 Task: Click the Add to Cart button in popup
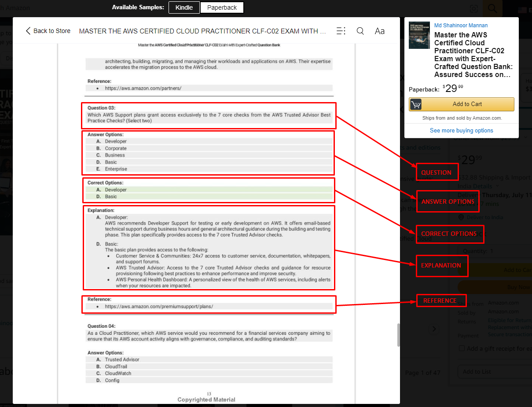coord(462,104)
